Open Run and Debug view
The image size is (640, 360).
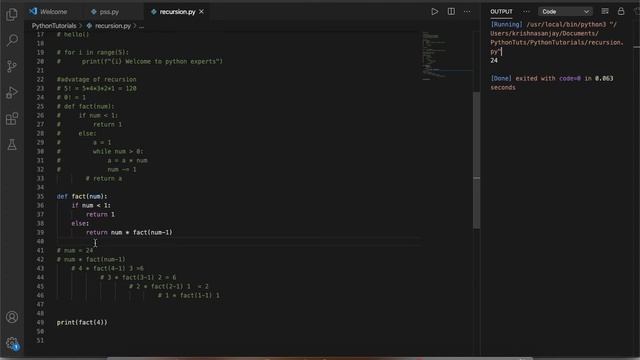[x=12, y=93]
